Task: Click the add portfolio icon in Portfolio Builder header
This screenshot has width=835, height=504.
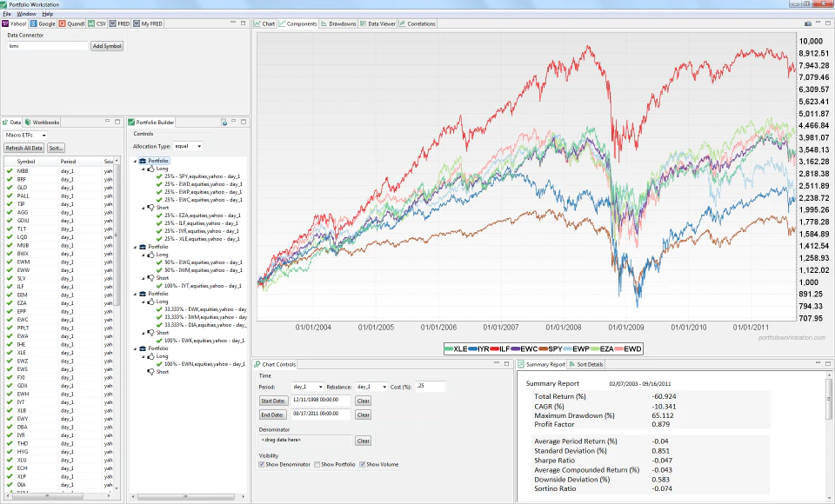Action: point(224,123)
